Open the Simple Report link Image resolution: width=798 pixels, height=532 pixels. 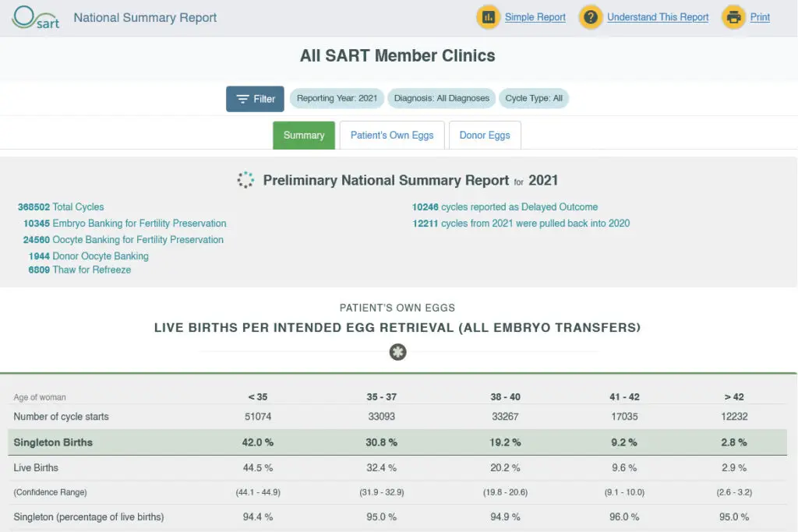click(x=535, y=17)
